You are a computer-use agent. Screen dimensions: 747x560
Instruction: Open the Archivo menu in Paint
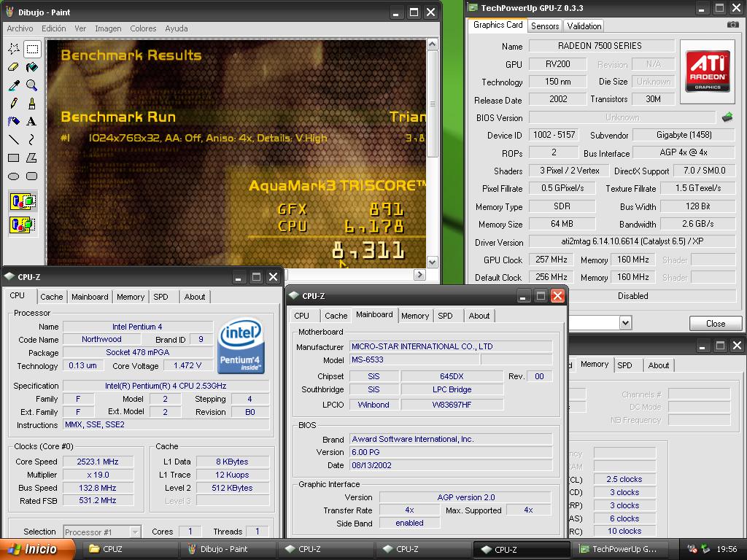tap(20, 28)
